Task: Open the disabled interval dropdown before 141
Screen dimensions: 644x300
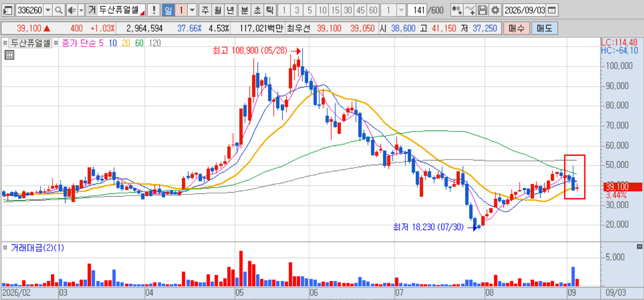Action: click(x=401, y=10)
